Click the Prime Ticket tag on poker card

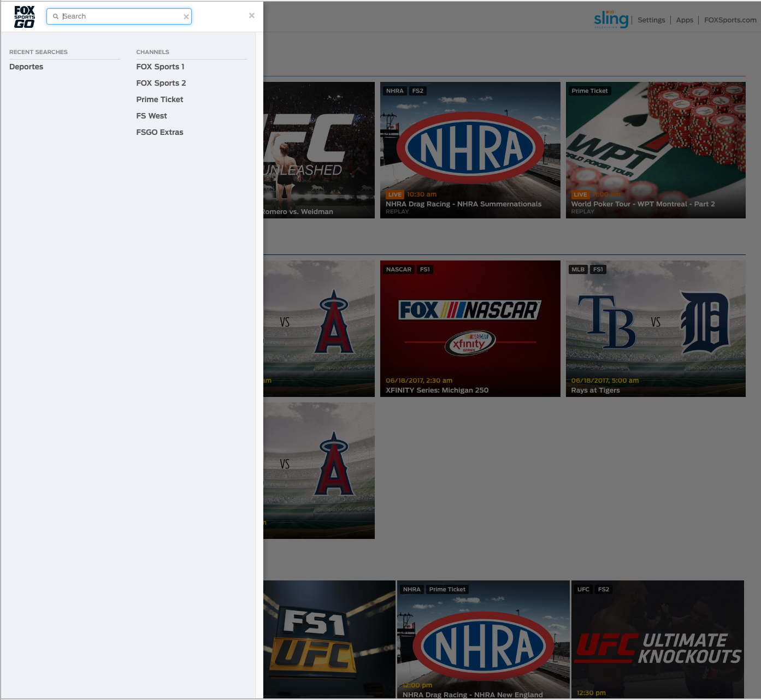tap(589, 91)
